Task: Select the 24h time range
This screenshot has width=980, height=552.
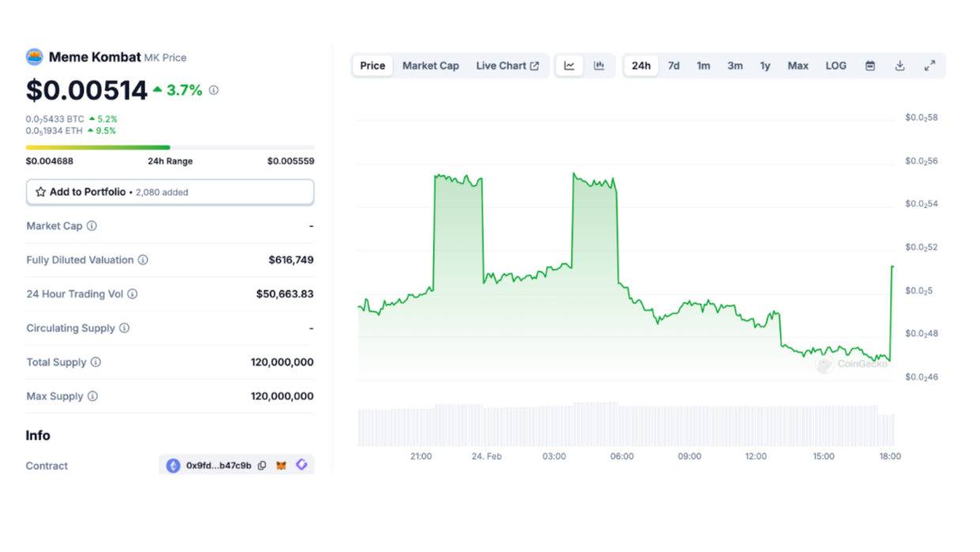Action: pos(641,66)
